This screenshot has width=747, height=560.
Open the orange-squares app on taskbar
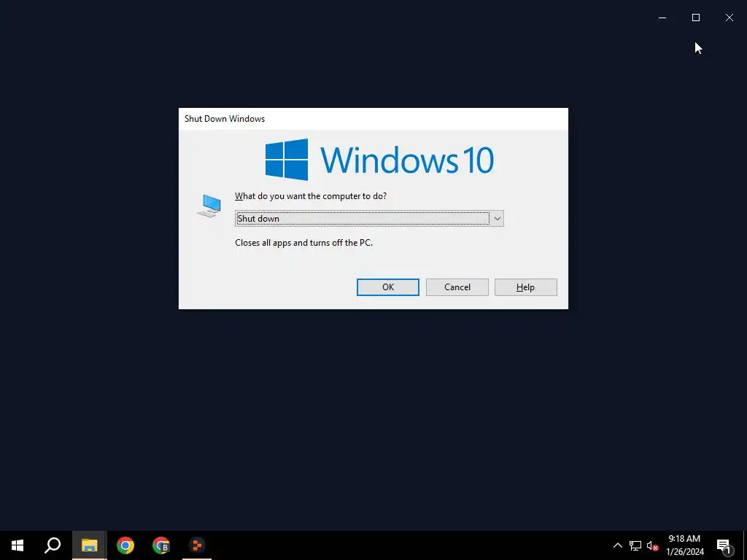(197, 545)
